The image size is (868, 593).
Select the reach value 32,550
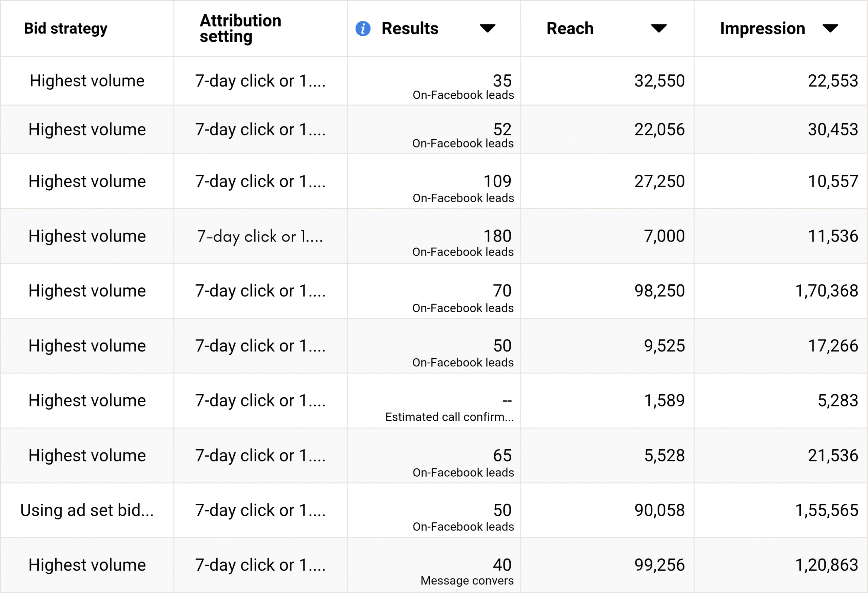659,81
